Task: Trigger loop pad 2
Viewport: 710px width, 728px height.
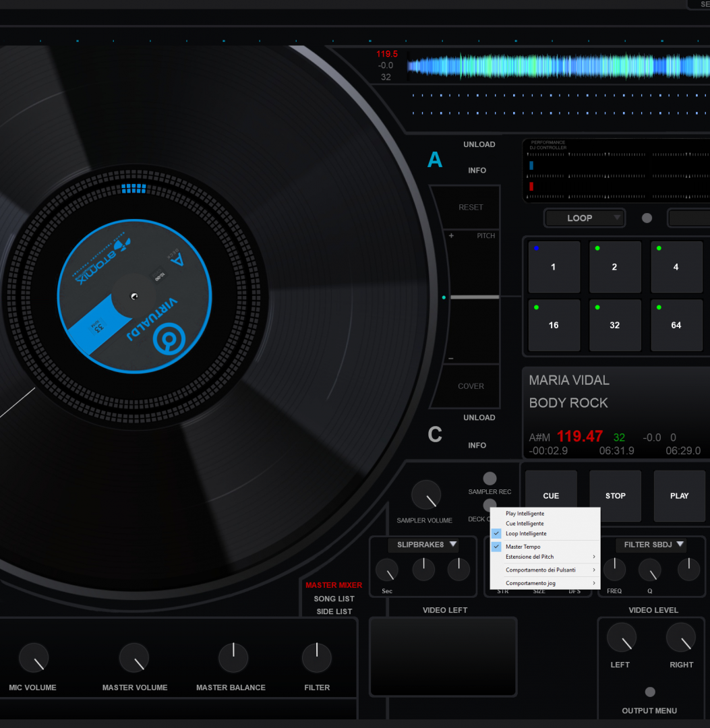Action: pos(615,267)
